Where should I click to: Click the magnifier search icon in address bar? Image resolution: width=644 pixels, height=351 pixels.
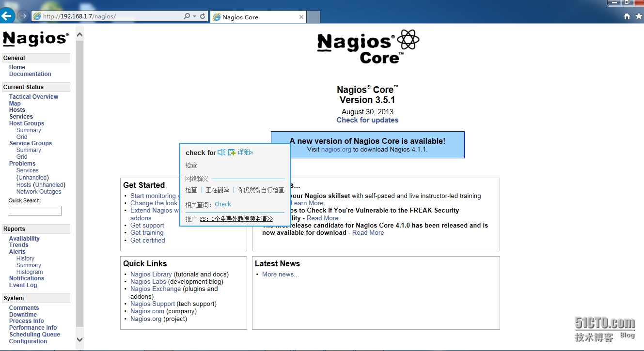click(x=187, y=16)
